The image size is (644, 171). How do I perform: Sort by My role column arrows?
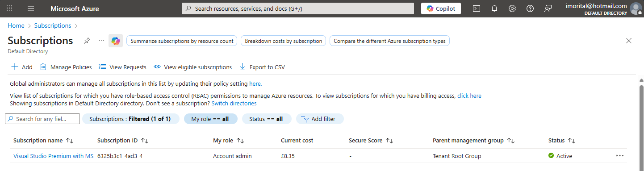tap(240, 141)
